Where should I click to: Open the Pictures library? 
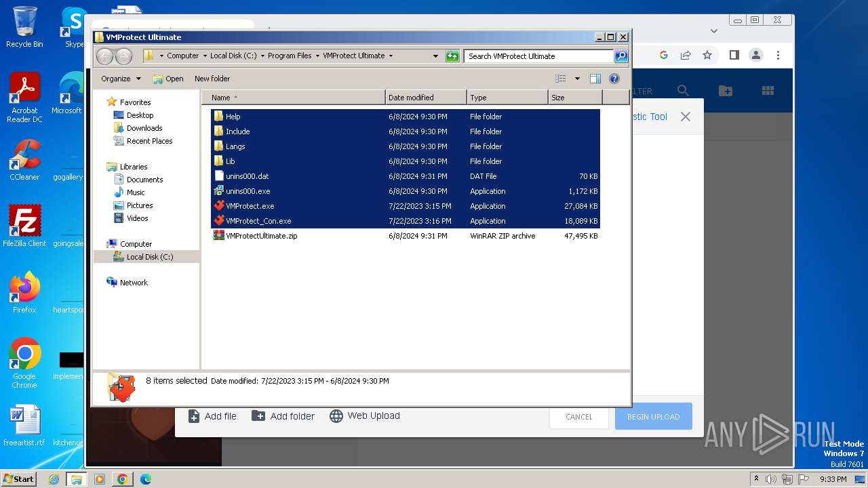click(140, 205)
